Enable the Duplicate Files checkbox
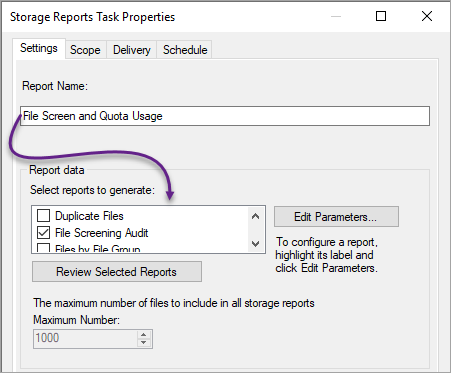 click(x=43, y=216)
